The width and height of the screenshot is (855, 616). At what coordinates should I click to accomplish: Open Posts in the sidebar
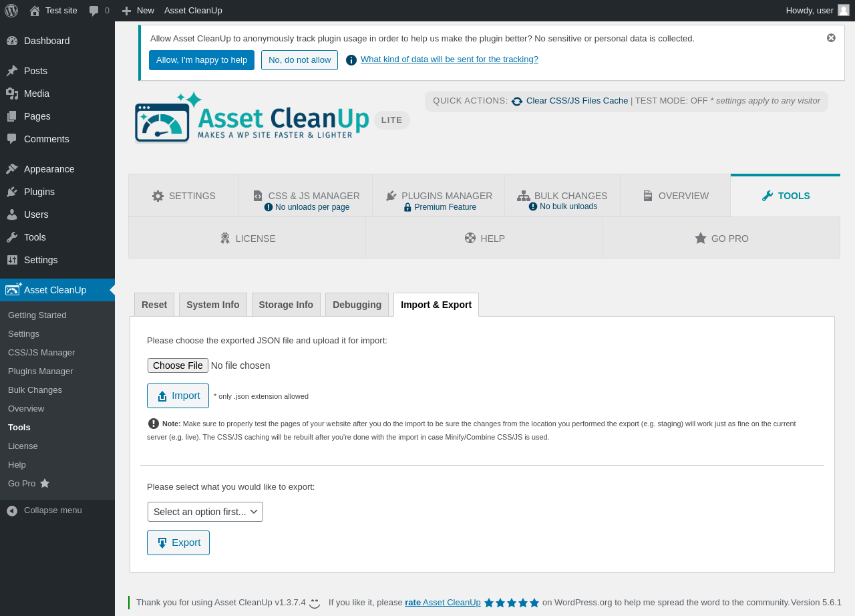click(x=57, y=71)
